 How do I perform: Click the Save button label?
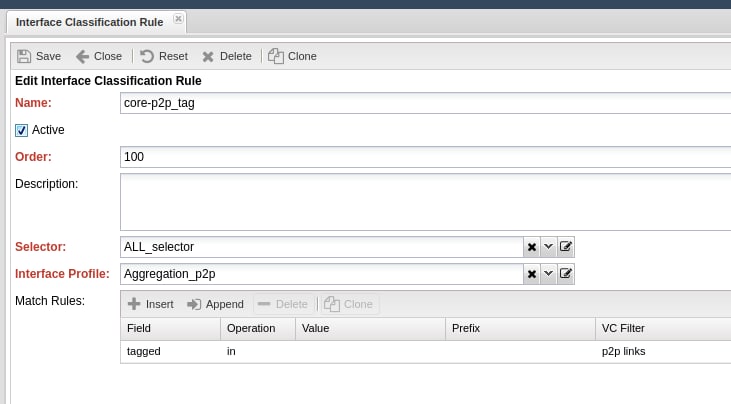point(48,56)
